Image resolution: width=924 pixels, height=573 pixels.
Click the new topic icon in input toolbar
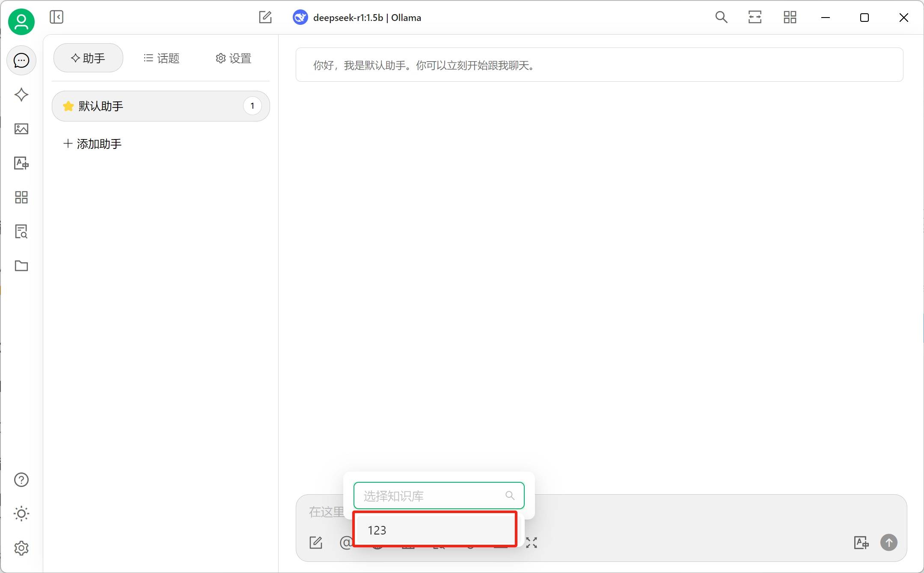point(316,543)
